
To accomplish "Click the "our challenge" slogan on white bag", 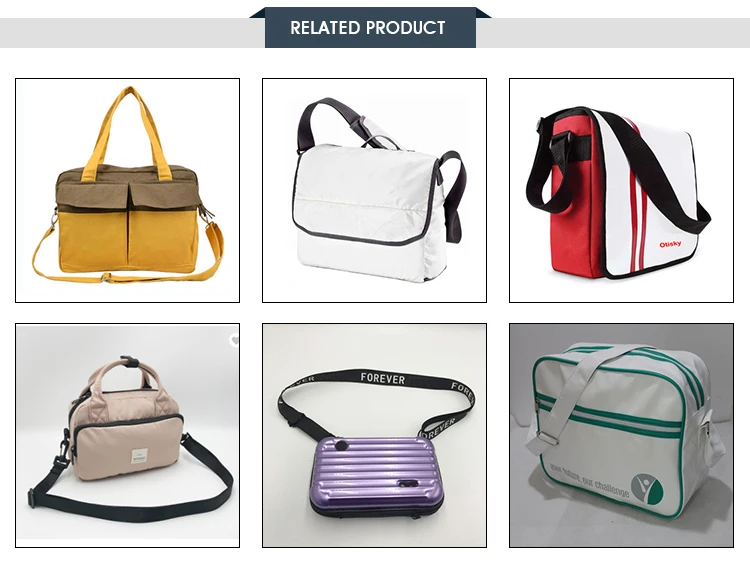I will 606,484.
